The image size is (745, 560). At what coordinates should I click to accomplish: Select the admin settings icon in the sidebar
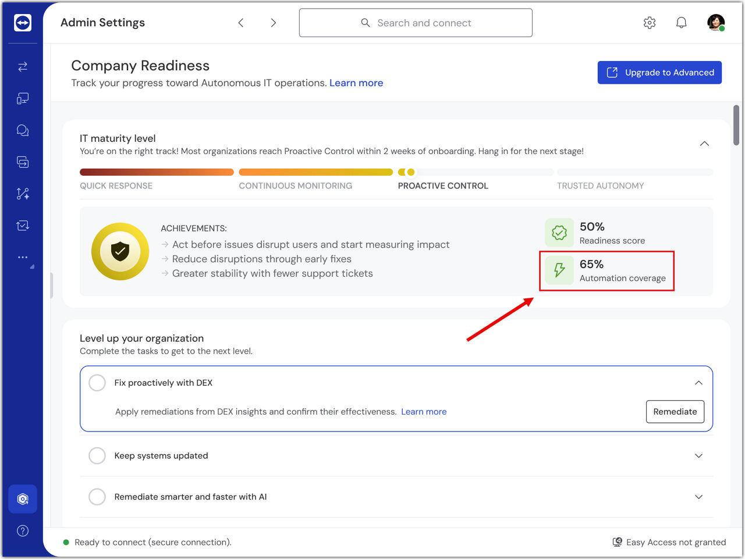(x=23, y=499)
